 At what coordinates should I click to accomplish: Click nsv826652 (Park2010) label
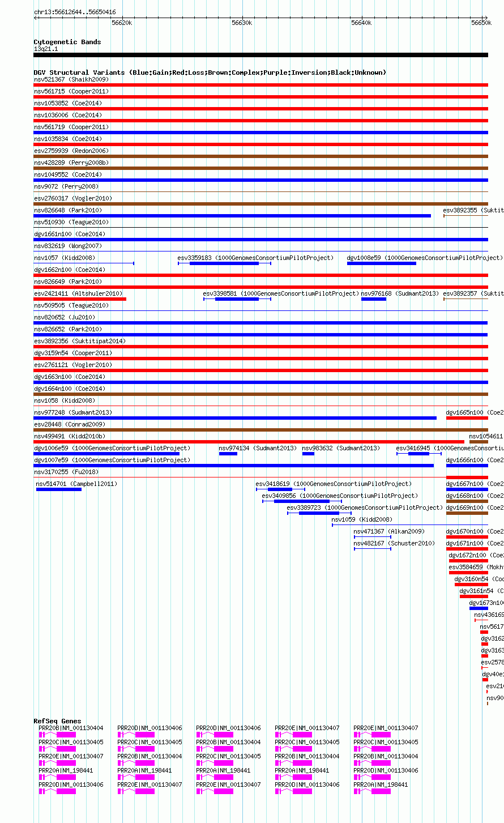pos(68,329)
